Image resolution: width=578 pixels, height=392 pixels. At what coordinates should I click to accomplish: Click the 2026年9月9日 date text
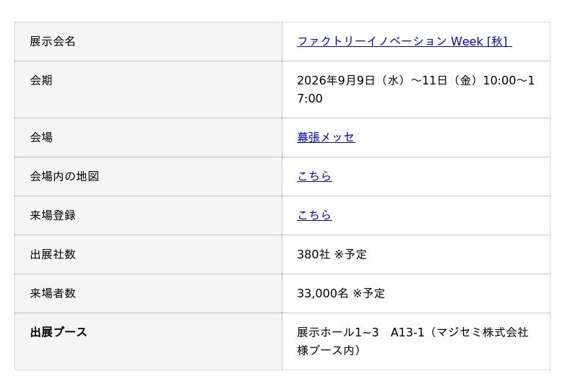coord(336,80)
